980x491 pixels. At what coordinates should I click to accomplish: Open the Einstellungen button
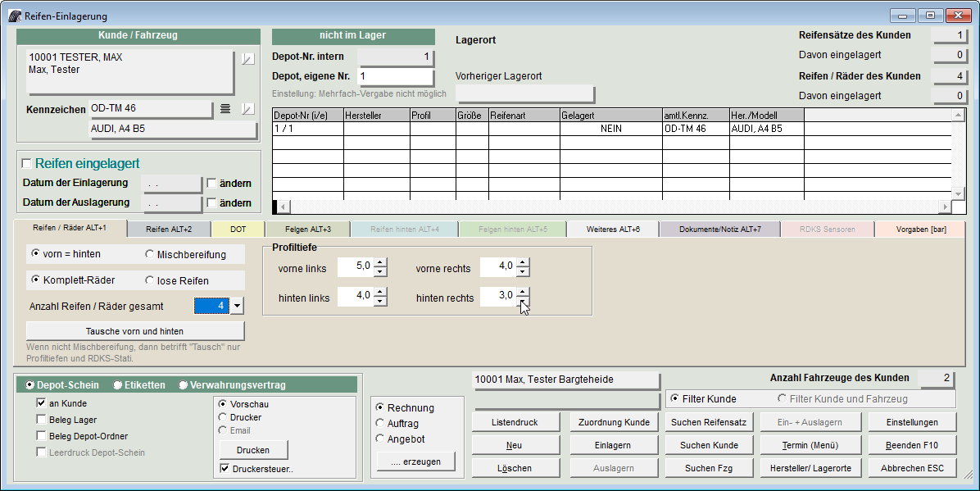click(x=912, y=422)
